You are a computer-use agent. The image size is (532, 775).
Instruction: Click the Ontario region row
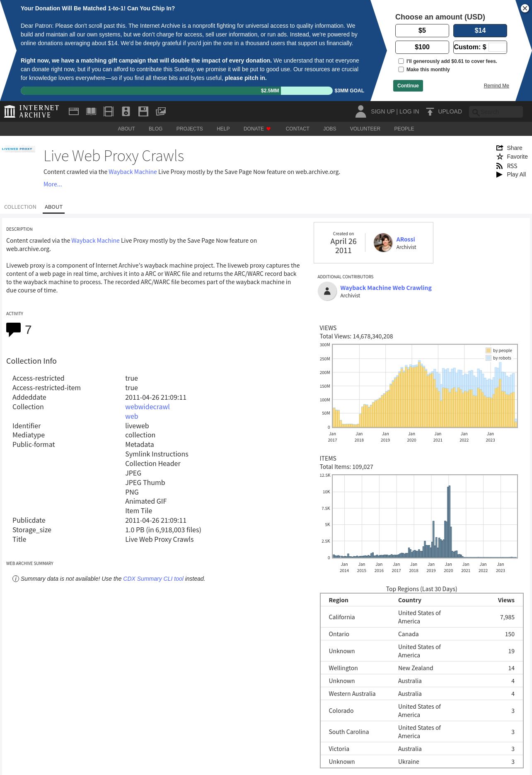[422, 634]
